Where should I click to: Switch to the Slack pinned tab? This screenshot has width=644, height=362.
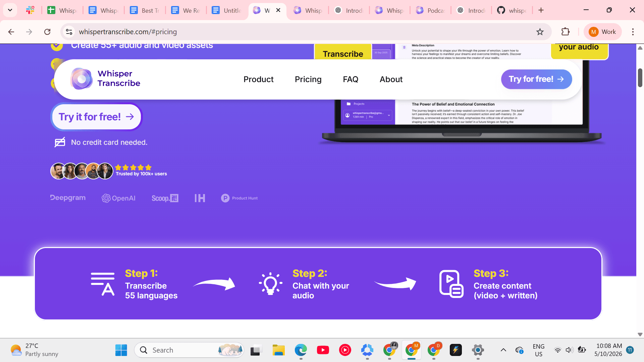pyautogui.click(x=30, y=10)
